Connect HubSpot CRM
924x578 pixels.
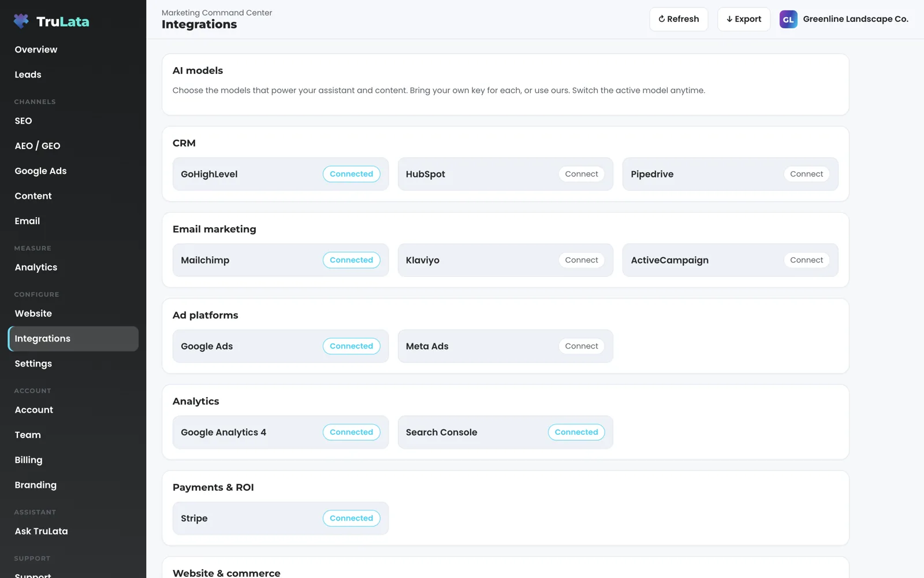582,174
